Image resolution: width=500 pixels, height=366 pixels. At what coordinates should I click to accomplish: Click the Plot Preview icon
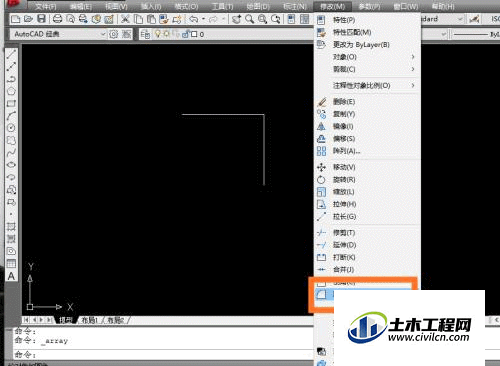click(x=71, y=19)
